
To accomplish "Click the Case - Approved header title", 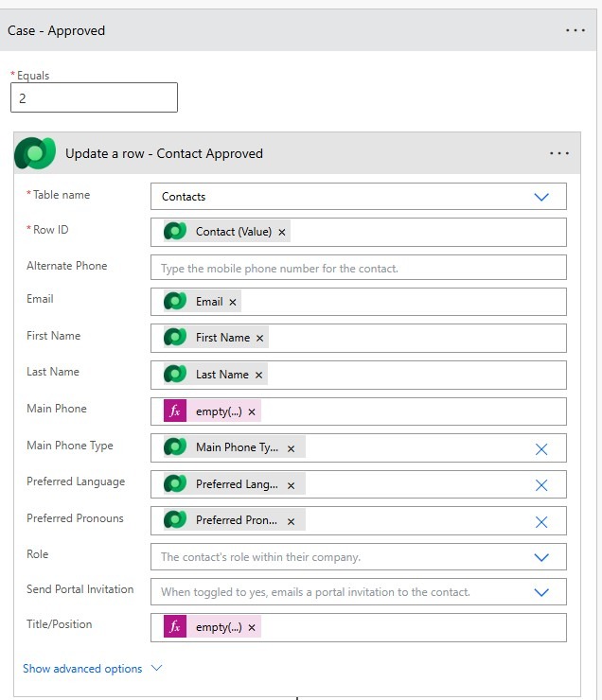I will coord(57,30).
